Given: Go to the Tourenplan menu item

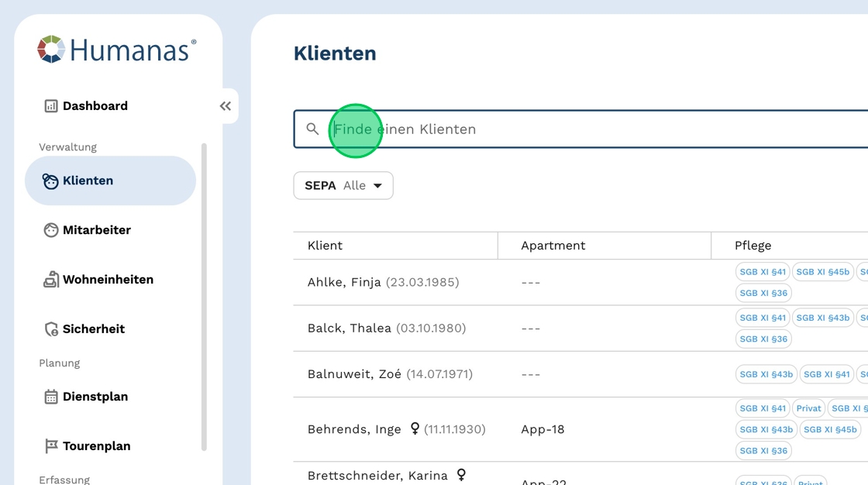Looking at the screenshot, I should pos(97,446).
